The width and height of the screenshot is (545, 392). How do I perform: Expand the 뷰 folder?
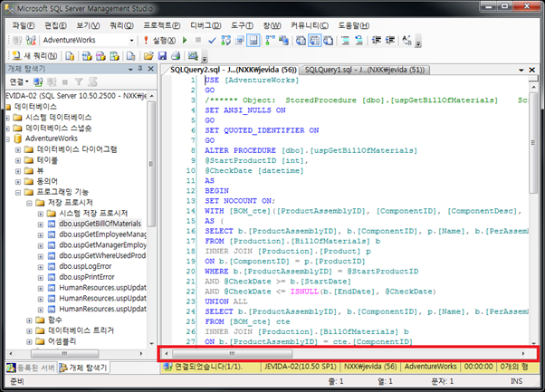tap(18, 171)
